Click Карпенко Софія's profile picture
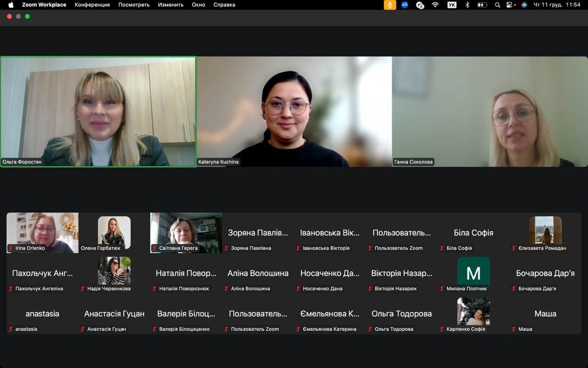 [474, 311]
